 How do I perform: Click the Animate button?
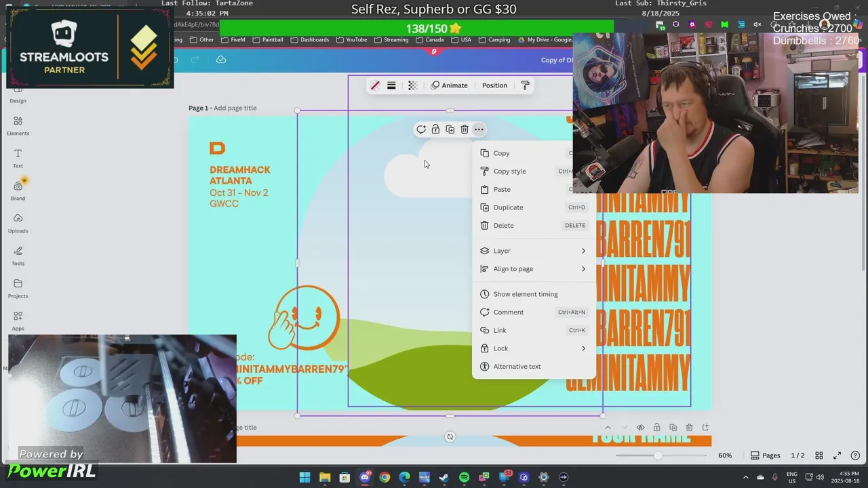pyautogui.click(x=450, y=85)
